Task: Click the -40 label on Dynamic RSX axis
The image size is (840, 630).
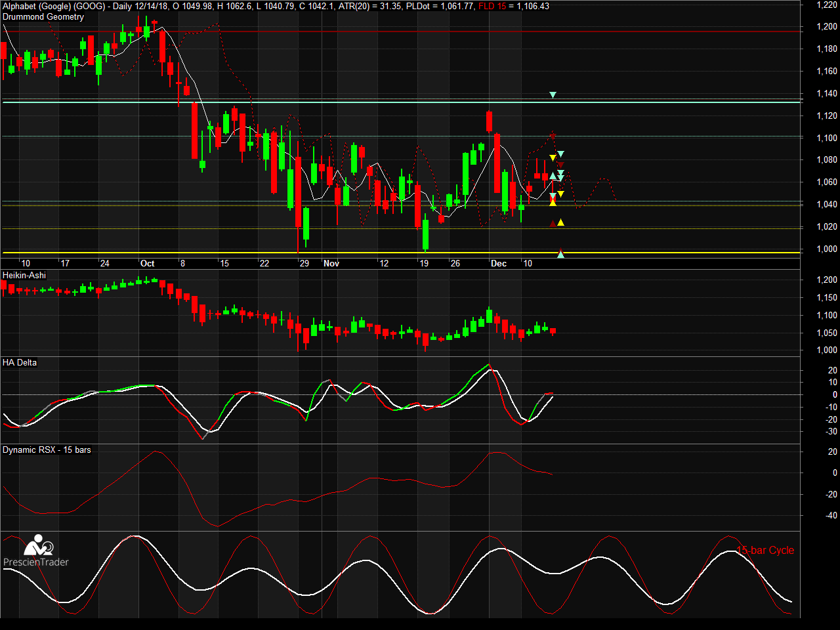Action: pos(831,515)
